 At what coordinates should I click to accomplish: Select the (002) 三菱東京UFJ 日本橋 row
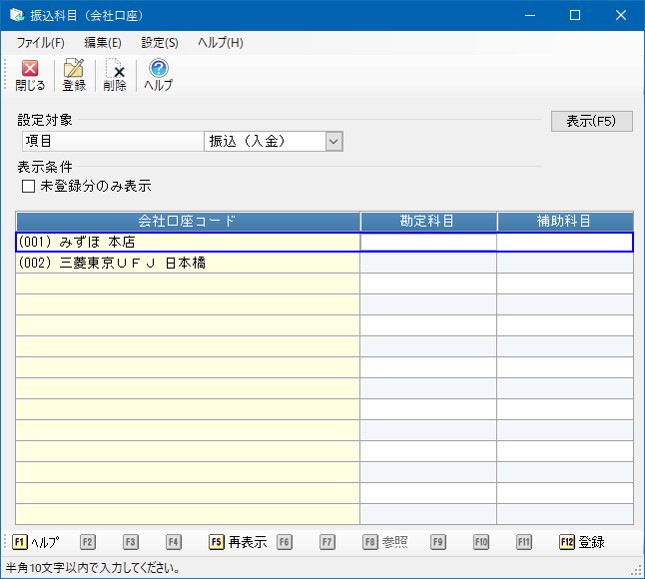(x=188, y=263)
